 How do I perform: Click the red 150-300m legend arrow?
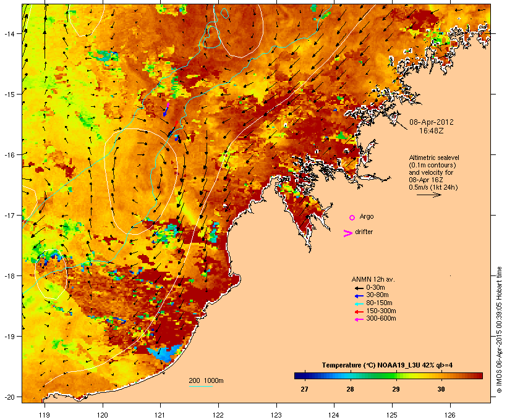[359, 312]
